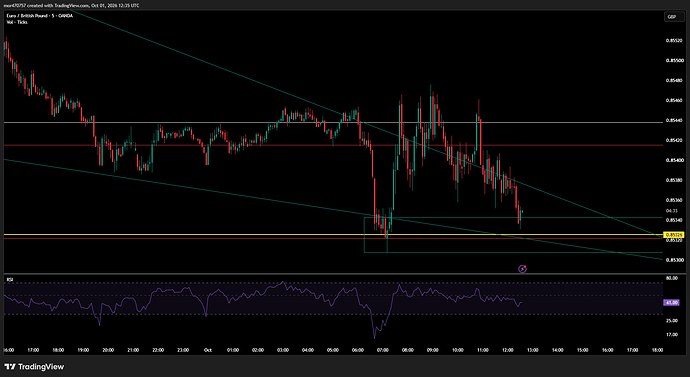Screen dimensions: 690x377
Task: Click the Vol · Ticks indicator label
Action: [16, 22]
